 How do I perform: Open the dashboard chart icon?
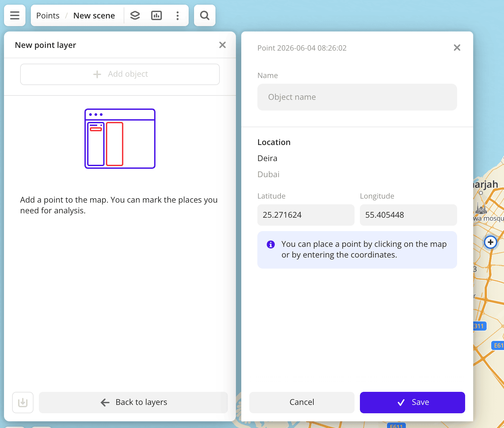click(x=156, y=15)
